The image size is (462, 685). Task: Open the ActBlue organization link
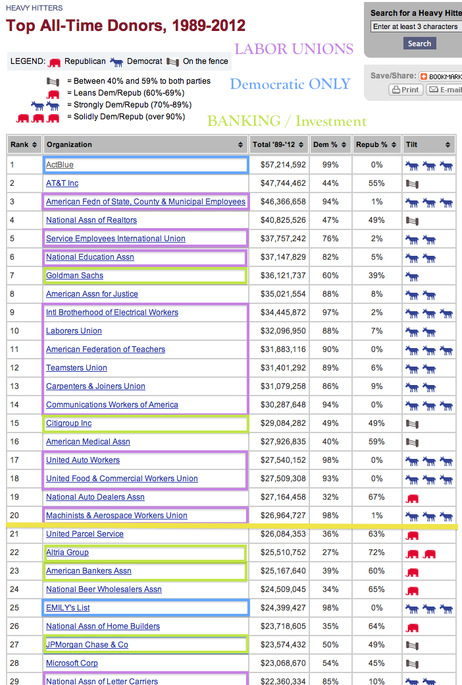tap(60, 165)
